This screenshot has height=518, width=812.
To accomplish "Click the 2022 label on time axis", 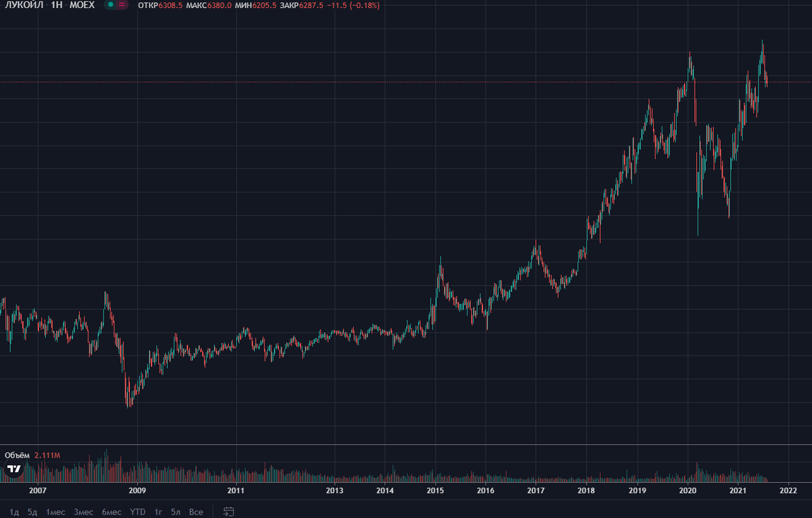I will tap(788, 490).
